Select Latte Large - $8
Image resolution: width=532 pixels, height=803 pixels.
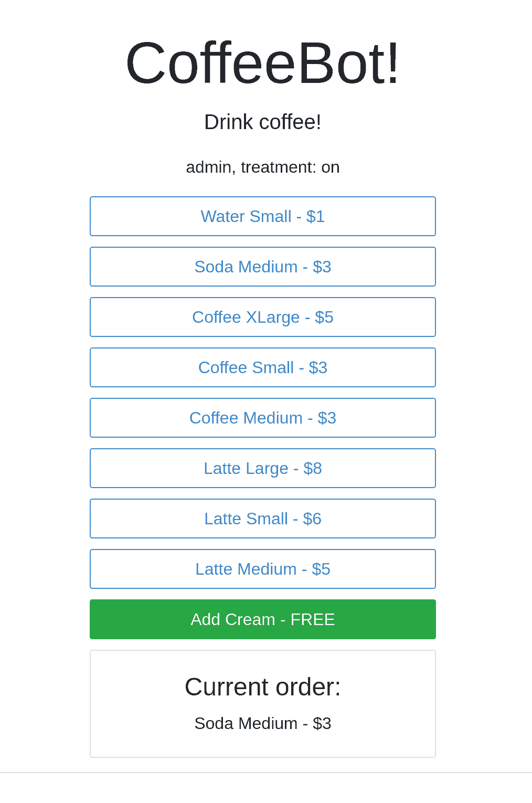click(263, 468)
